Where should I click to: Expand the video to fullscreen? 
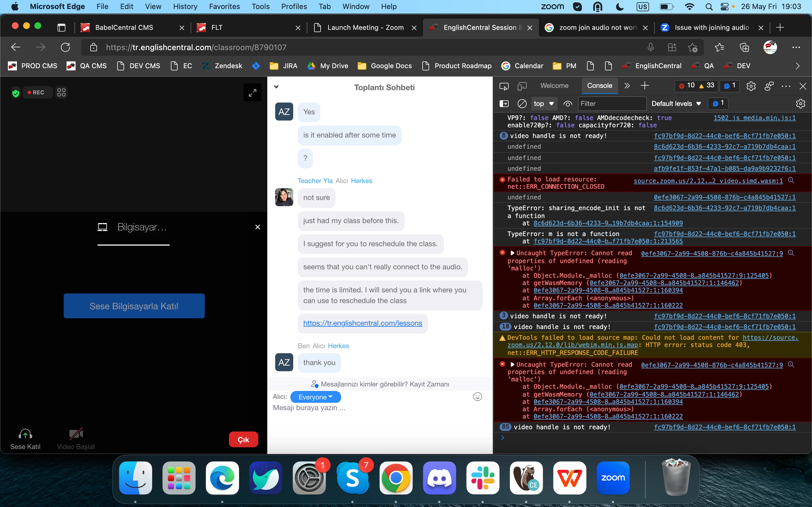point(252,93)
